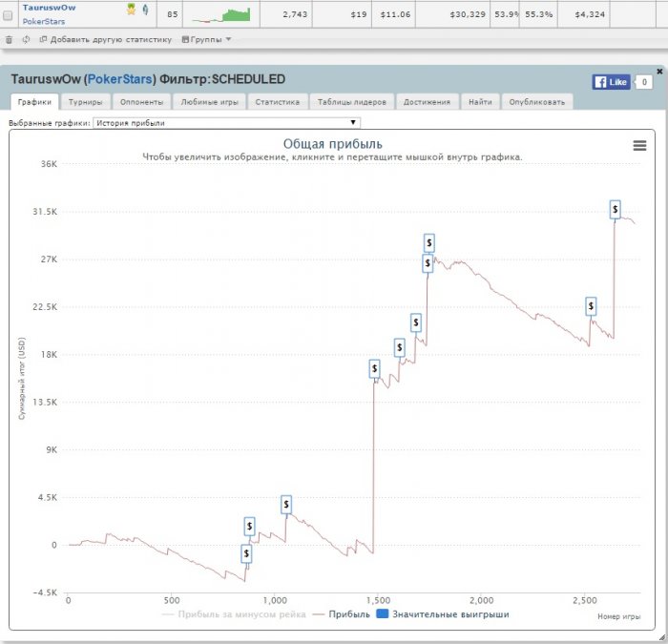Open the Графики tab
The width and height of the screenshot is (668, 644).
[x=34, y=102]
